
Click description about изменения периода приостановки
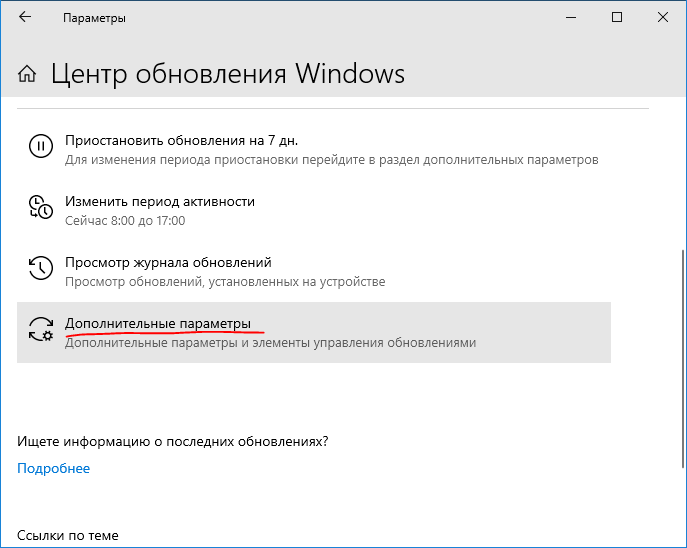pos(332,159)
